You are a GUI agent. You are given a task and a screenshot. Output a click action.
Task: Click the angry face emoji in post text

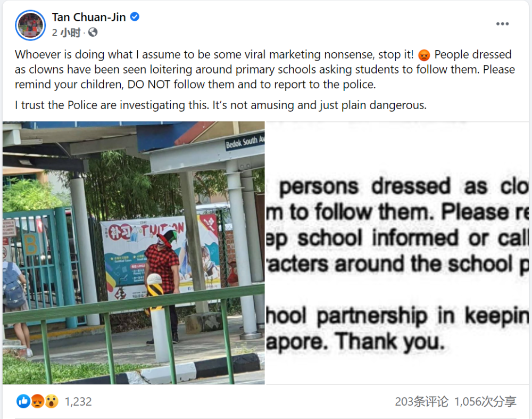click(424, 55)
